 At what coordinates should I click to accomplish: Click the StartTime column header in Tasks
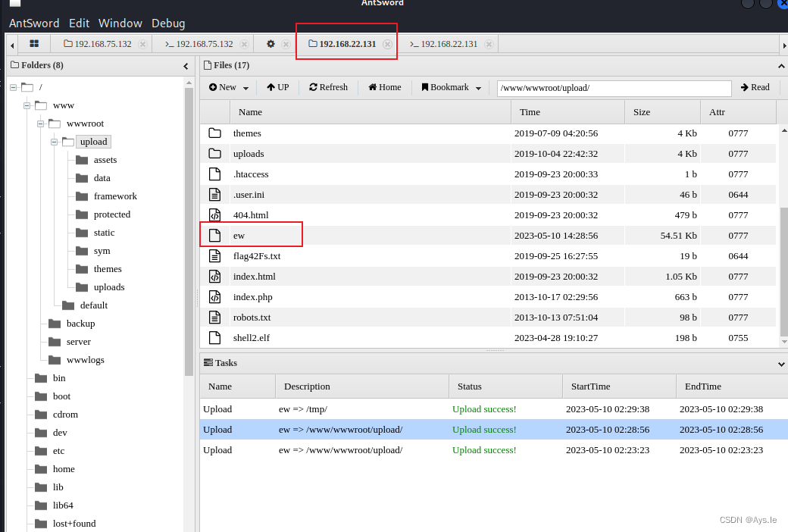619,386
